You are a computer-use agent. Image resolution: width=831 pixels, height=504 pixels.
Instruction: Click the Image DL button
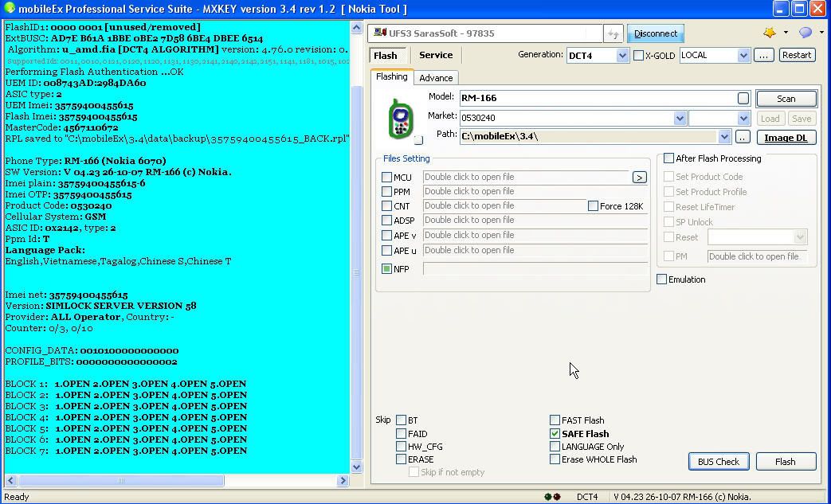(x=786, y=138)
